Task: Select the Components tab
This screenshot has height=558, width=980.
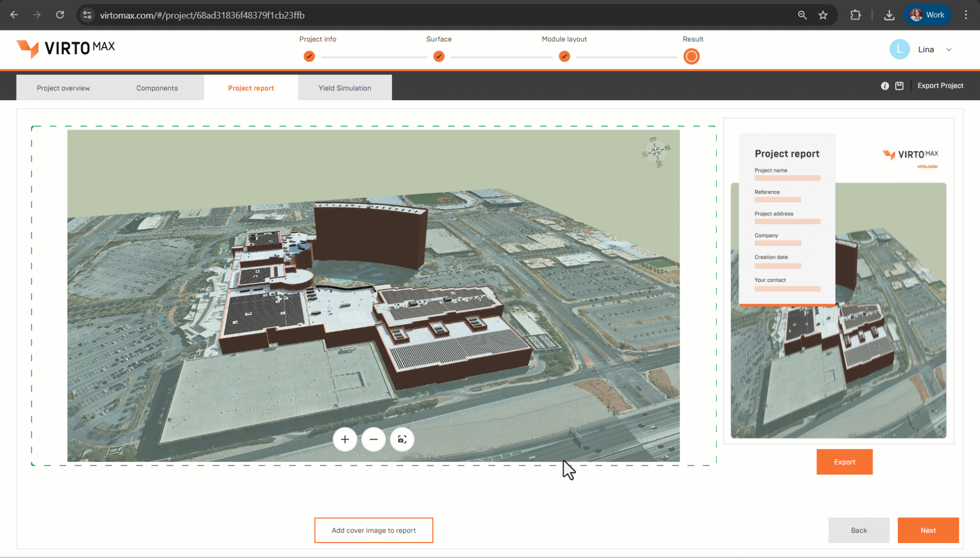Action: click(157, 88)
